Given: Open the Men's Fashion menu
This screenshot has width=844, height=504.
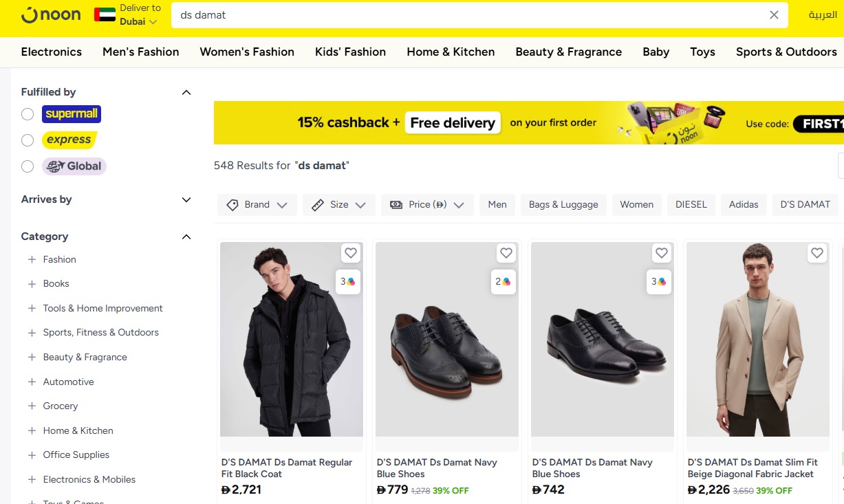Looking at the screenshot, I should coord(140,52).
